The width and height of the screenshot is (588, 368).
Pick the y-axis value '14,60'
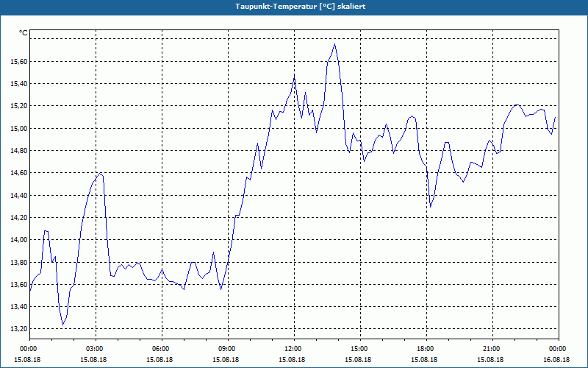point(18,173)
